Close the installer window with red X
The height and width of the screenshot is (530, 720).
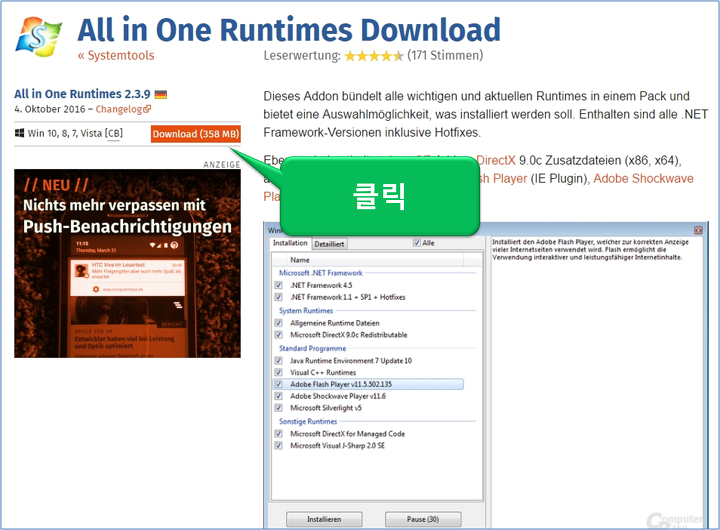click(x=698, y=230)
